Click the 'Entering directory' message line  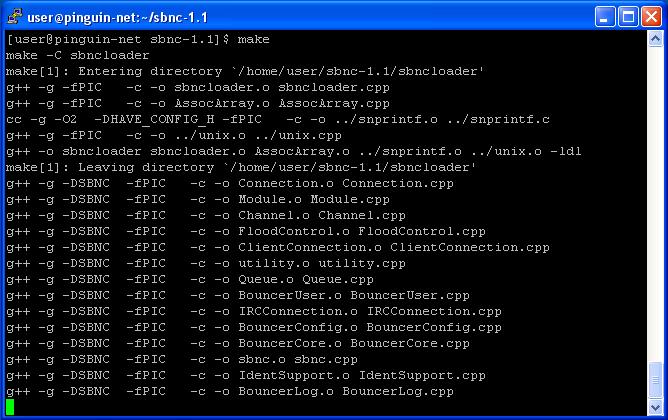pyautogui.click(x=245, y=71)
